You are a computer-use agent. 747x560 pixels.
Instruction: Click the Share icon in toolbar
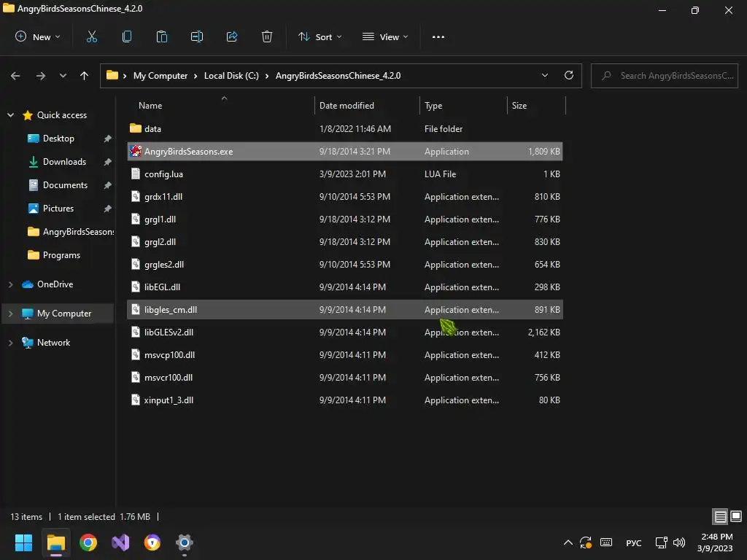pos(231,36)
